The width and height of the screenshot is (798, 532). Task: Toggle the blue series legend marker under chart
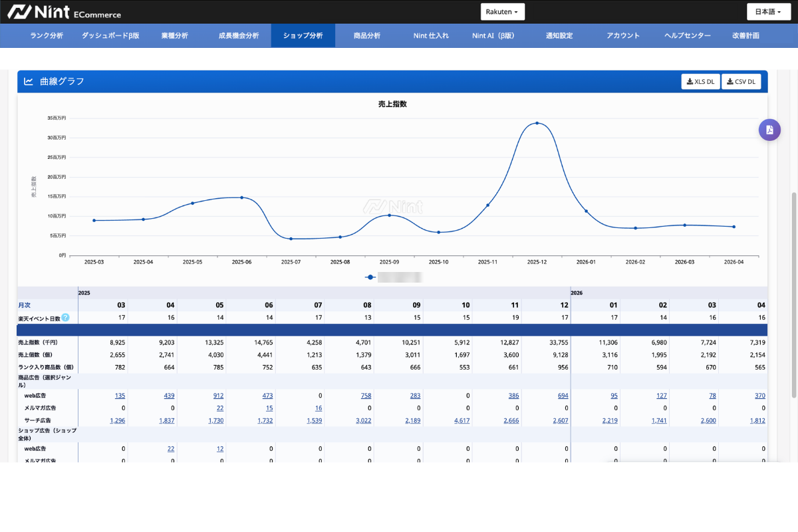tap(370, 277)
